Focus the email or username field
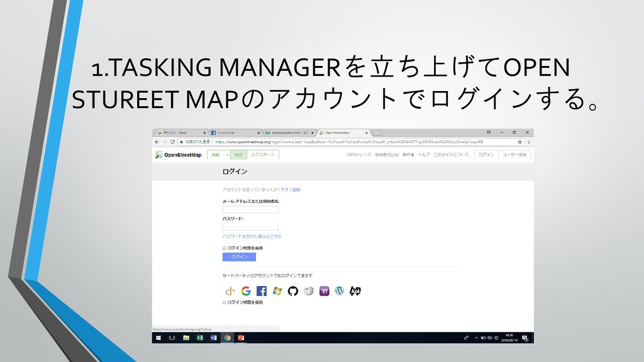The height and width of the screenshot is (362, 644). (250, 209)
